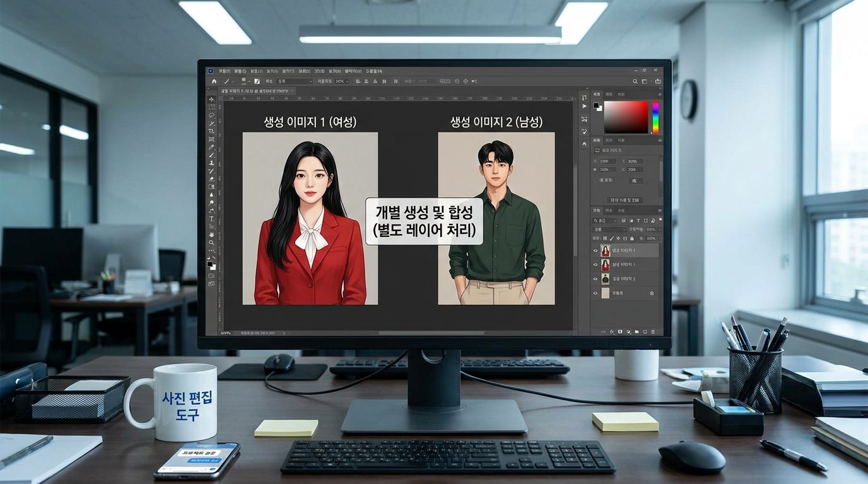Toggle the layer filter on/off switch
The height and width of the screenshot is (484, 868).
click(660, 219)
